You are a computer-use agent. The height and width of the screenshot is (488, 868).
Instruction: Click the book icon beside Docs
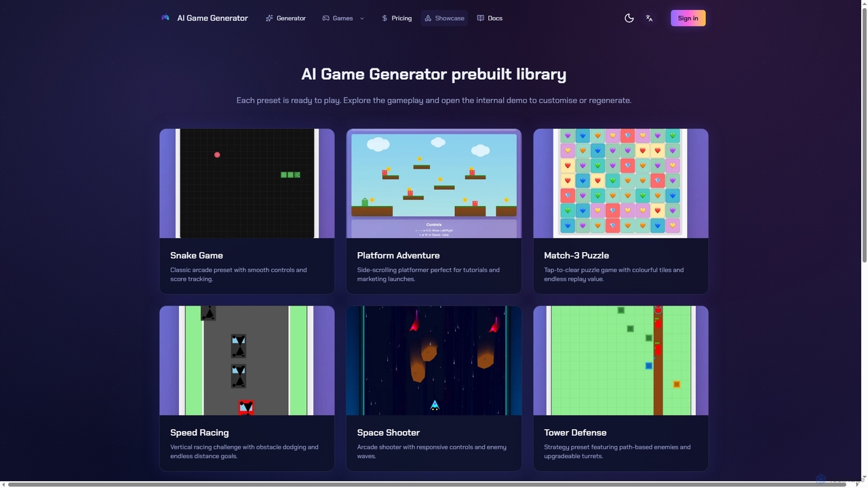[480, 18]
